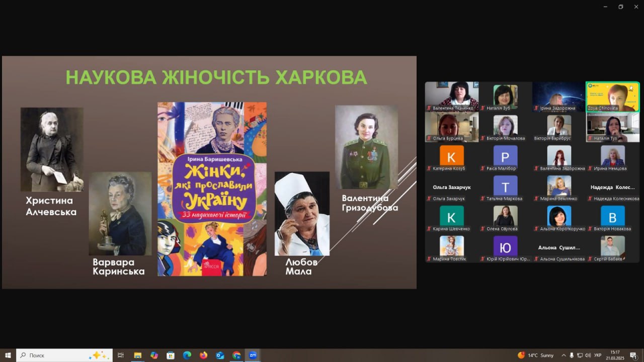644x362 pixels.
Task: Open the notification center icon
Action: (633, 355)
